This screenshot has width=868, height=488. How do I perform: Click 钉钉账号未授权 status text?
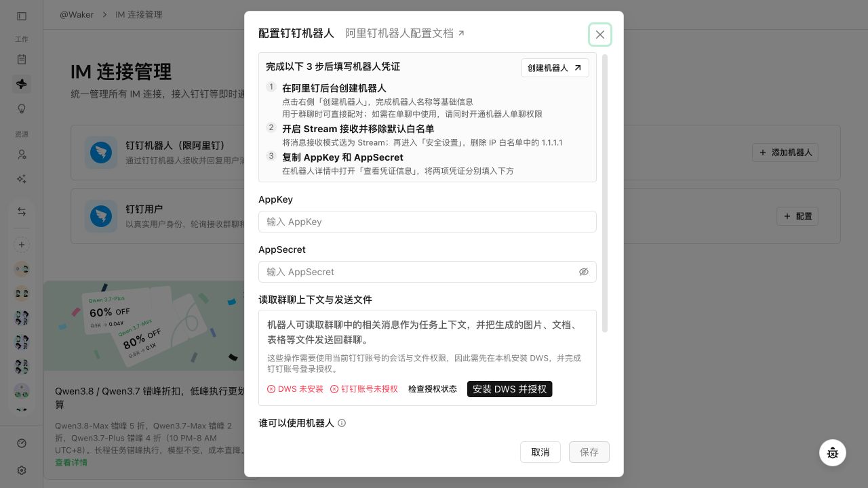[364, 389]
